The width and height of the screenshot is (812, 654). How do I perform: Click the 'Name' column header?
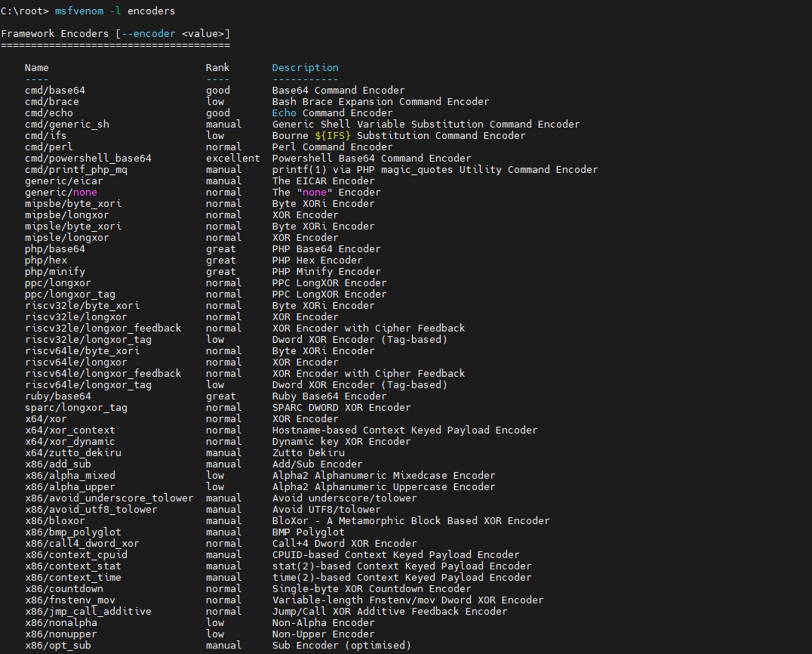37,68
